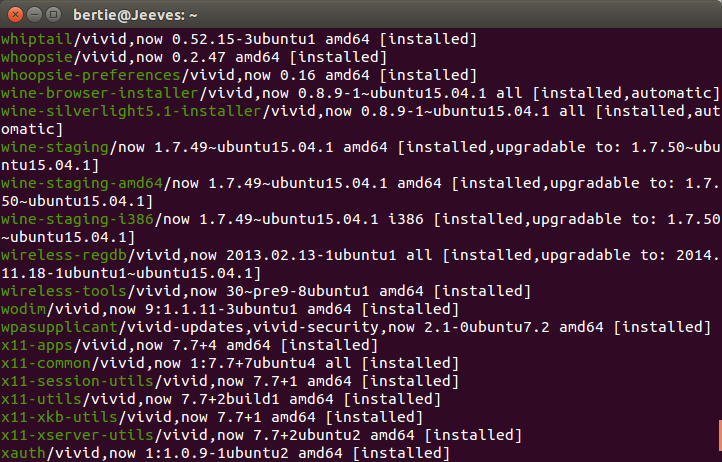Click version 1:7.7+7ubuntu4 text
Viewport: 722px width, 462px height.
[x=253, y=363]
